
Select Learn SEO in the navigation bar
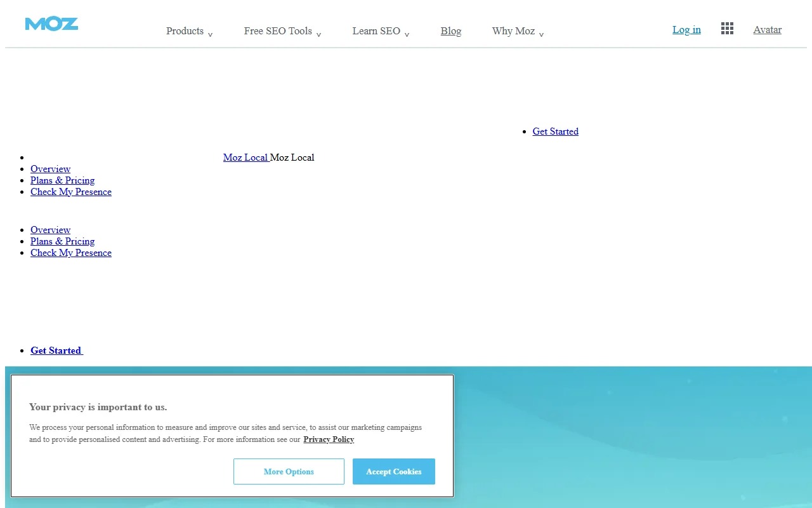tap(376, 30)
